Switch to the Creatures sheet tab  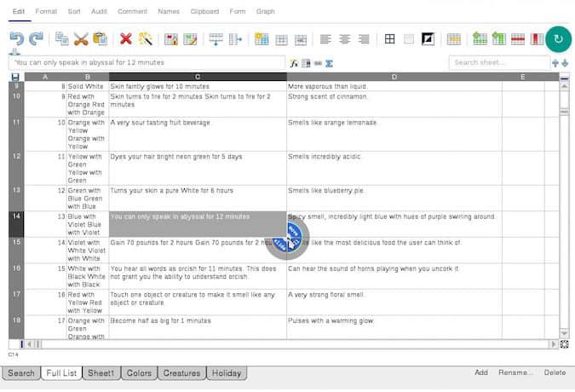(181, 373)
